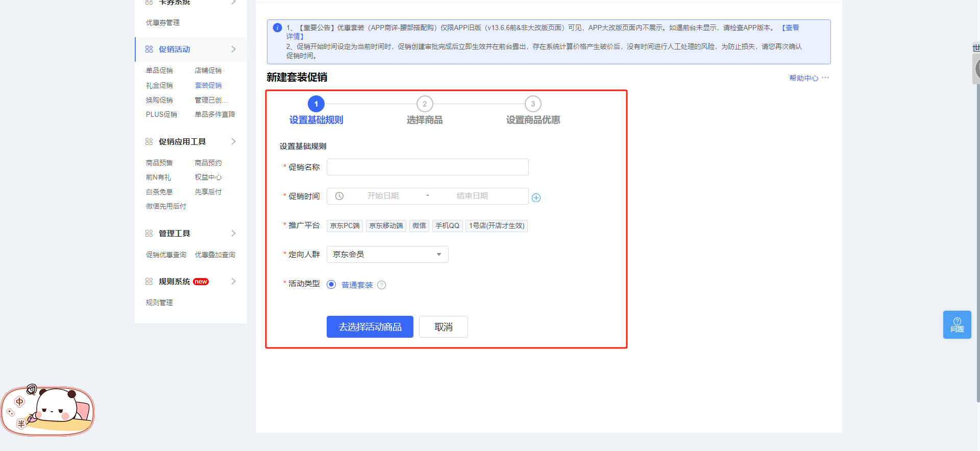Open 商品预售 in the sidebar menu
This screenshot has width=980, height=451.
point(159,163)
